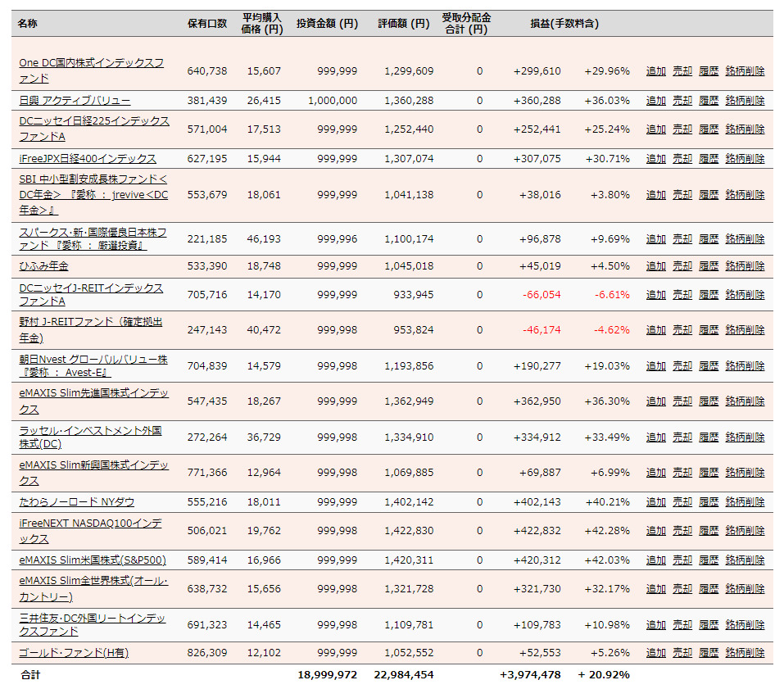Click the +42.28% gain value
Image resolution: width=784 pixels, height=689 pixels.
[x=607, y=531]
